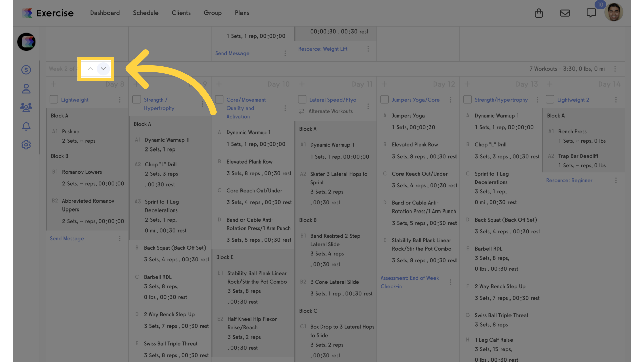Open the settings gear sidebar icon
The image size is (644, 362).
click(x=26, y=145)
